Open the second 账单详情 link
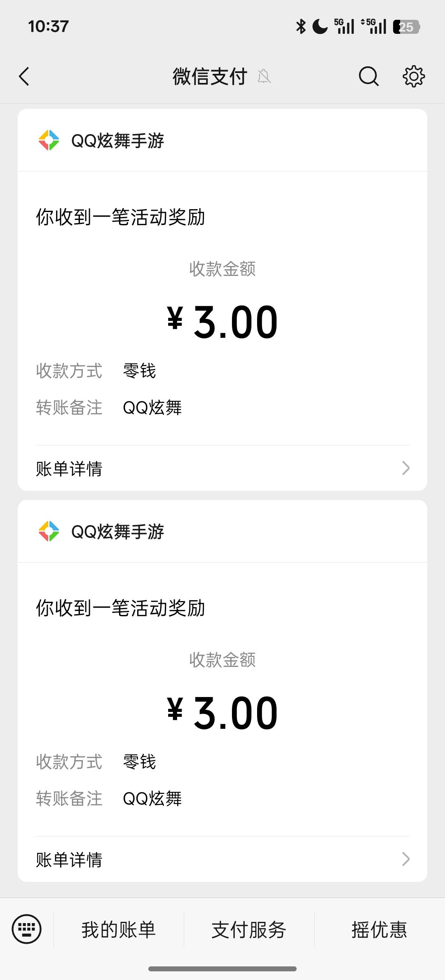Screen dimensions: 445x980 click(69, 860)
